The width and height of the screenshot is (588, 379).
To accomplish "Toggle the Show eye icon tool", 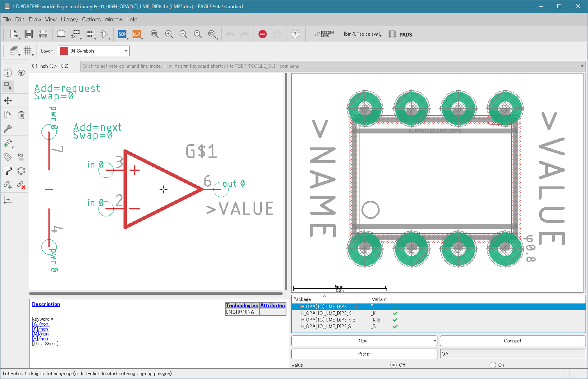I will (x=21, y=73).
